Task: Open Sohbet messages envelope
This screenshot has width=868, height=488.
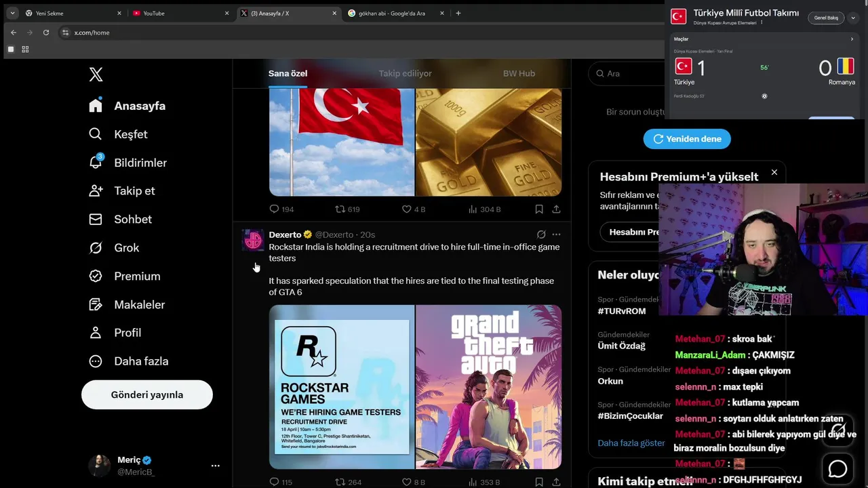Action: click(x=120, y=219)
